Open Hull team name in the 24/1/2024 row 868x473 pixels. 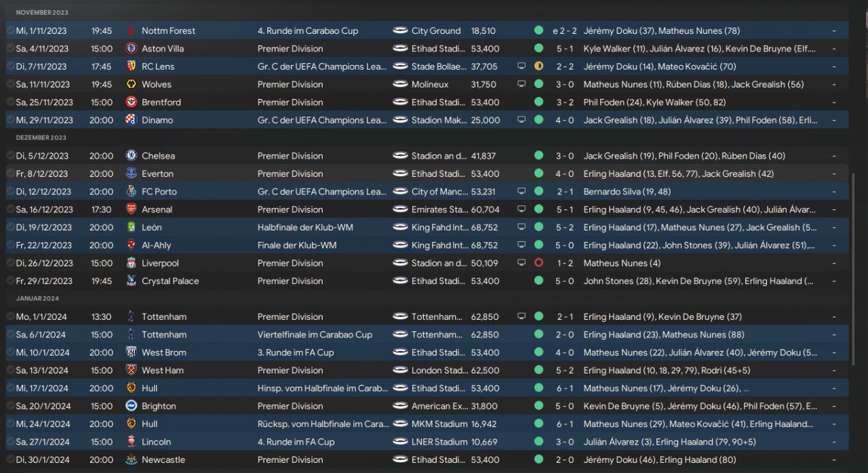[x=150, y=424]
